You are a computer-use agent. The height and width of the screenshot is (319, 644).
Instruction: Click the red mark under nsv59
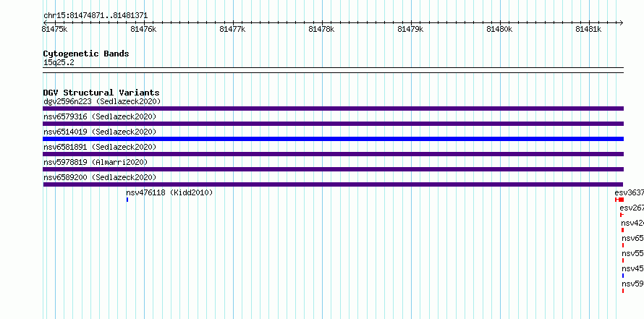click(623, 291)
